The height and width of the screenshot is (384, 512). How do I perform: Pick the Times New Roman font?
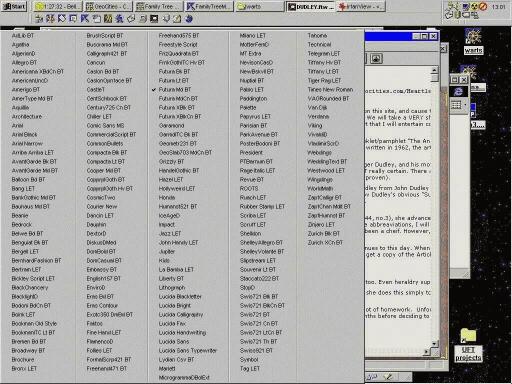330,89
